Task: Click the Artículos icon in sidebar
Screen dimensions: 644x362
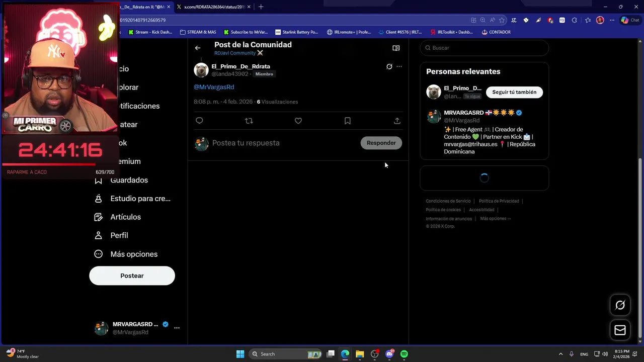Action: click(x=99, y=217)
